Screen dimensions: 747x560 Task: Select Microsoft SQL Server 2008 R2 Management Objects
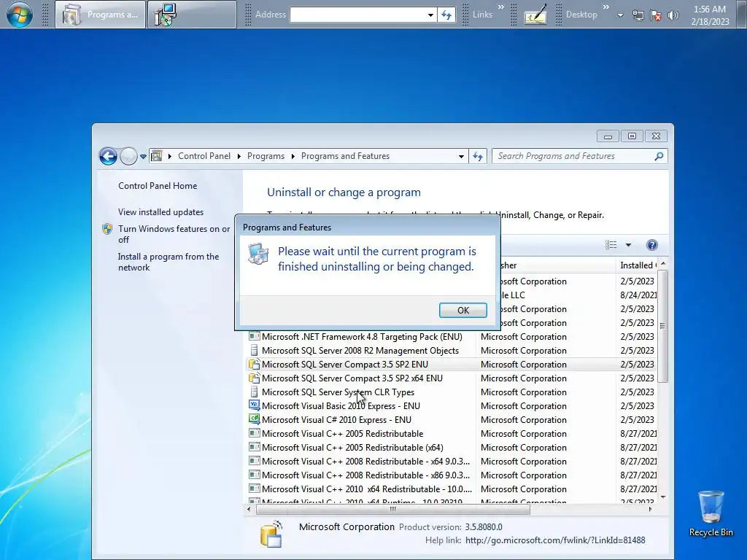coord(360,351)
